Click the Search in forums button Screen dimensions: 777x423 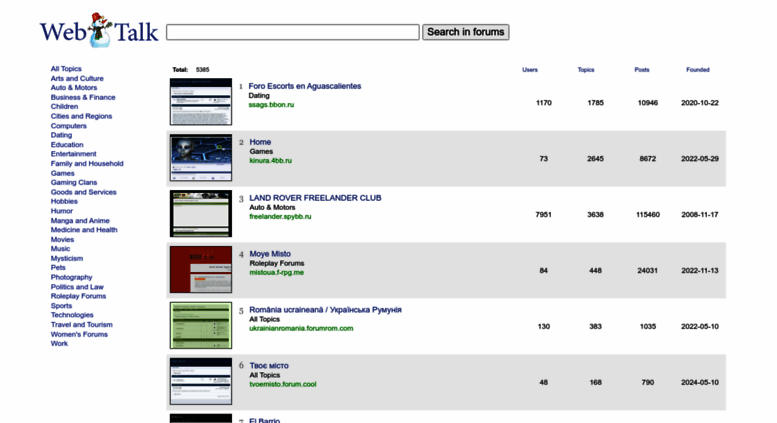click(465, 32)
